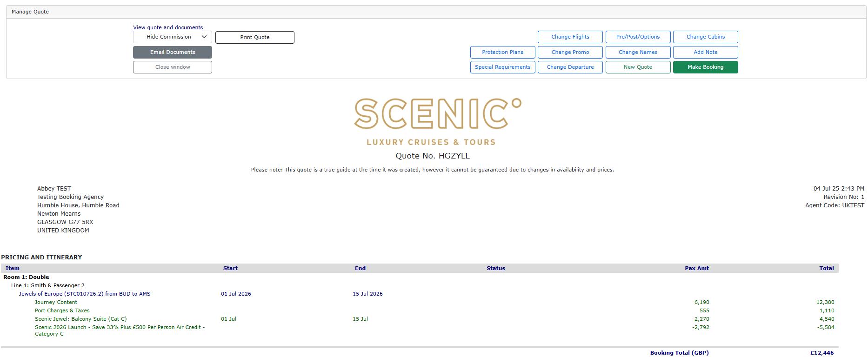The height and width of the screenshot is (363, 868).
Task: Click Scenic Jewel: Balcony Suite (Cat C)
Action: (80, 319)
